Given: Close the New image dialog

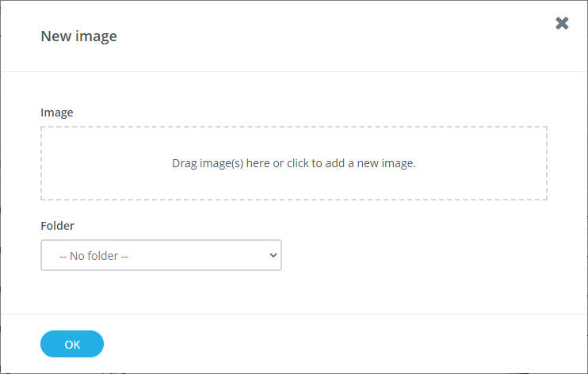Looking at the screenshot, I should tap(562, 23).
